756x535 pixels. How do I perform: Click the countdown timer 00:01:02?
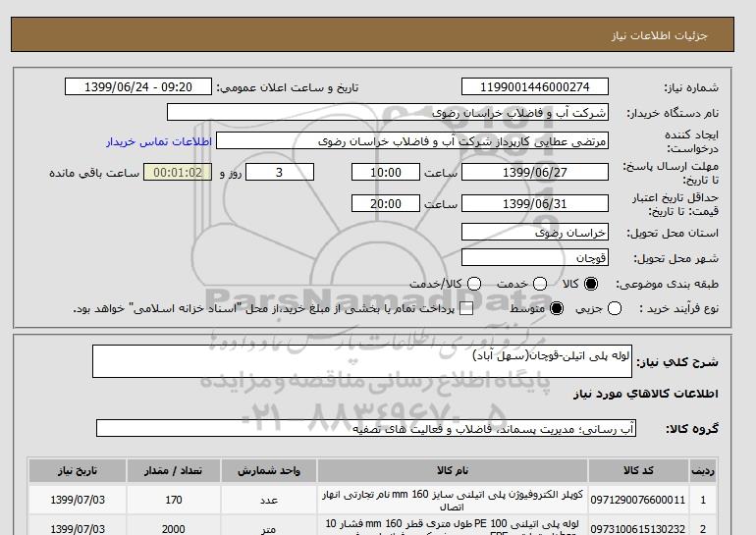pyautogui.click(x=178, y=172)
